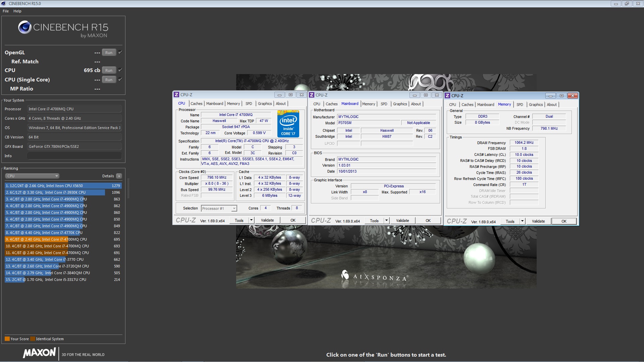Viewport: 644px width, 362px height.
Task: Click the Z icon of the Mainboard CPU-Z window
Action: pyautogui.click(x=312, y=95)
